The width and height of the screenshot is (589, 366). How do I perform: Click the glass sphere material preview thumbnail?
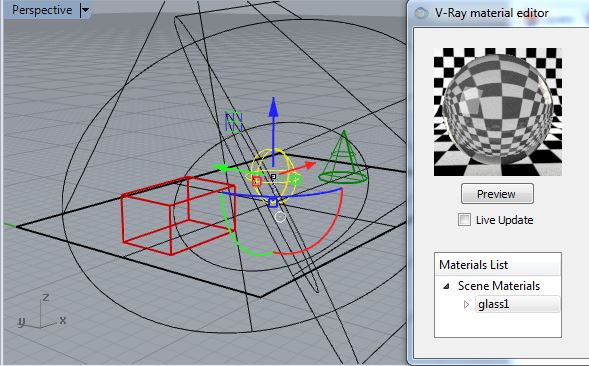(498, 112)
